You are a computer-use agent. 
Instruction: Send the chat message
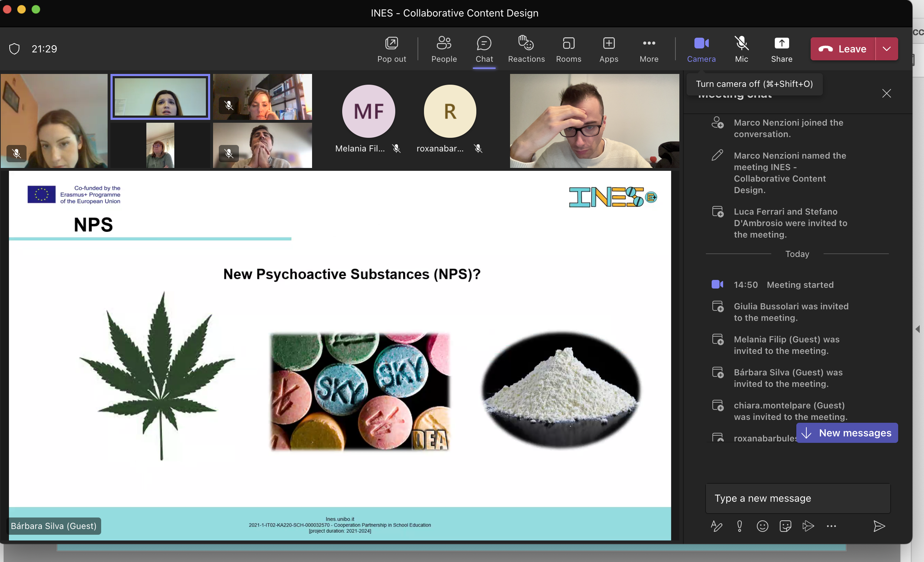click(x=880, y=526)
